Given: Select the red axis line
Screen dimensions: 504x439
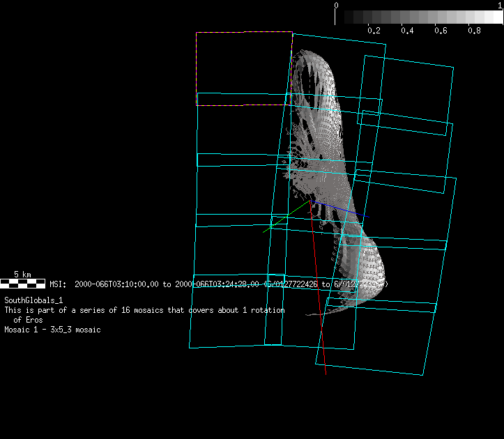Looking at the screenshot, I should coord(318,293).
